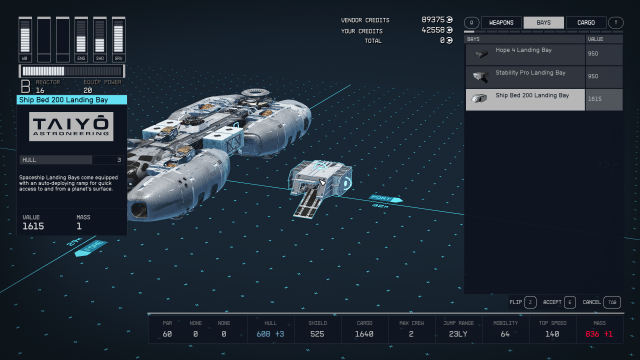Click the landing bay description text
The height and width of the screenshot is (360, 640).
pos(69,183)
